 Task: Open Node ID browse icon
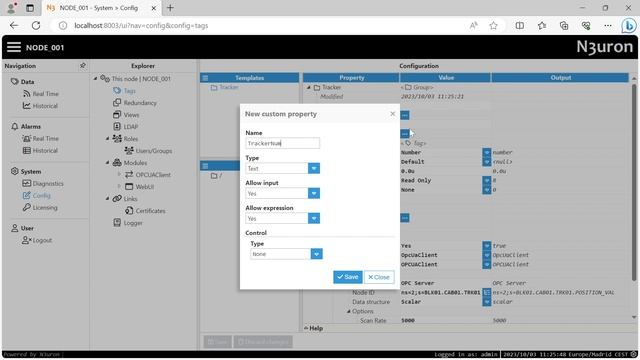pyautogui.click(x=487, y=292)
